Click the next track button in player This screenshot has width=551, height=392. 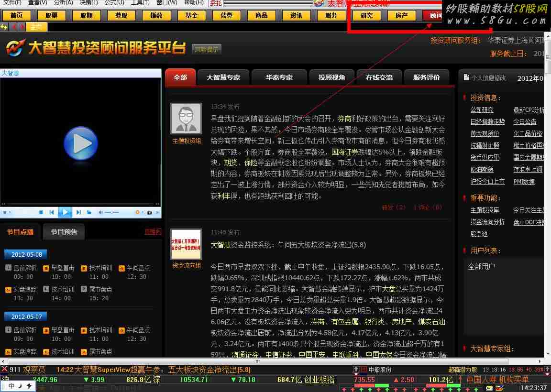click(78, 212)
